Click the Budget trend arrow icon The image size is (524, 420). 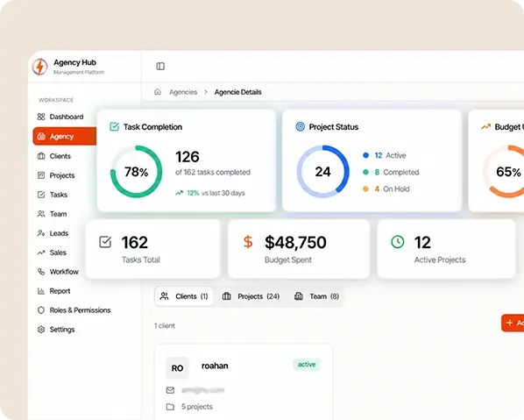486,127
